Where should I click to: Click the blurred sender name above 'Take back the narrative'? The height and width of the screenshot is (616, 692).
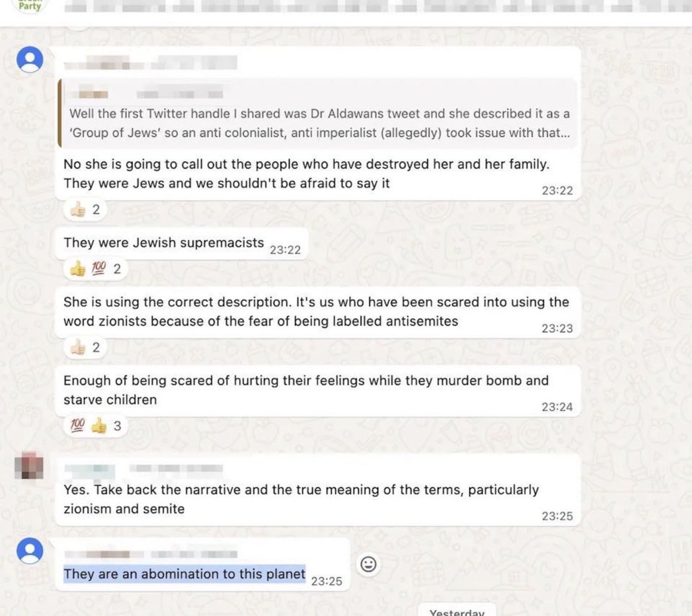143,469
